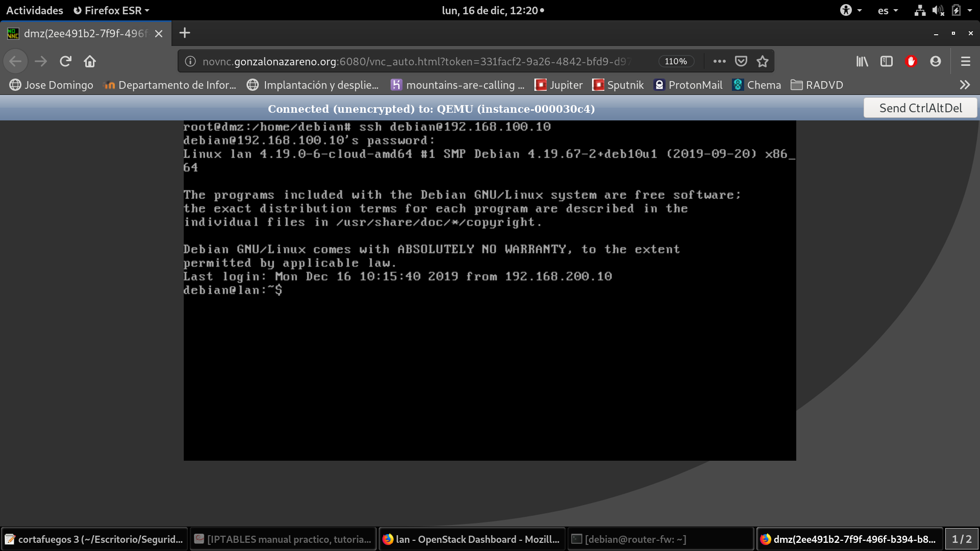Open the red stop-hand extension icon
This screenshot has width=980, height=551.
pos(911,61)
